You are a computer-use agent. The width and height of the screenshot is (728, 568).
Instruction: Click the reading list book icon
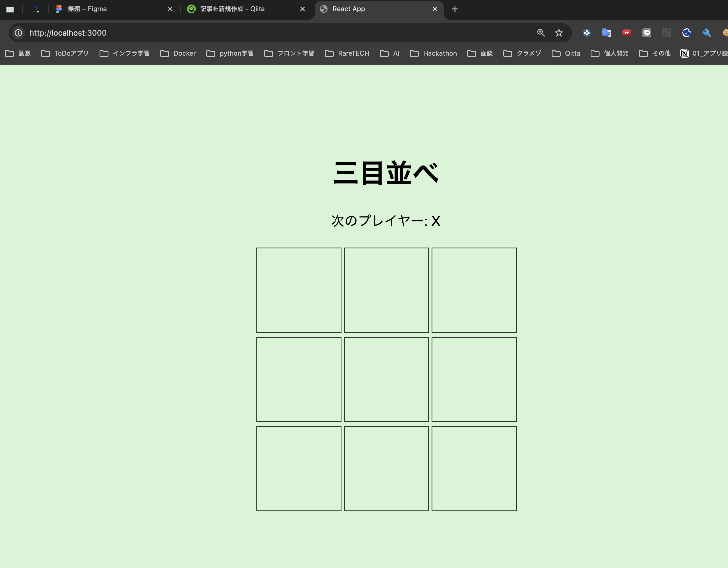coord(10,9)
